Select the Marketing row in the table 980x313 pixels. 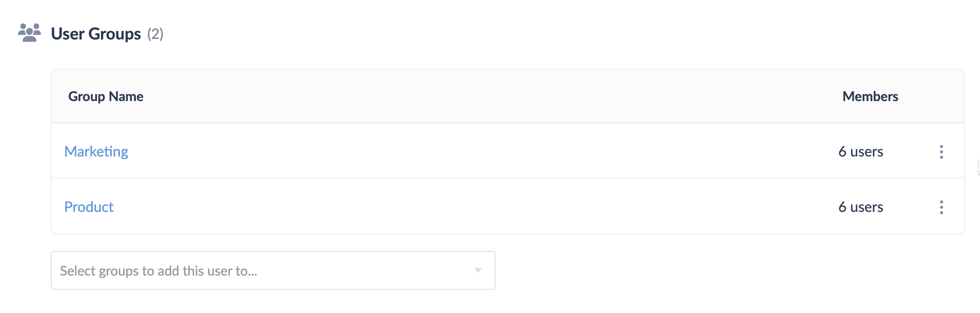[461, 151]
